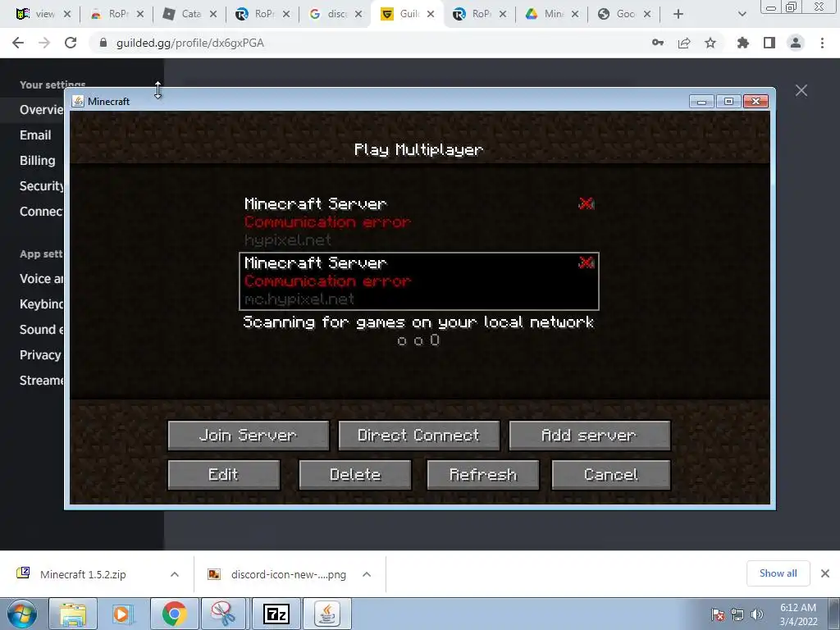
Task: Delete the selected server entry
Action: pos(355,475)
